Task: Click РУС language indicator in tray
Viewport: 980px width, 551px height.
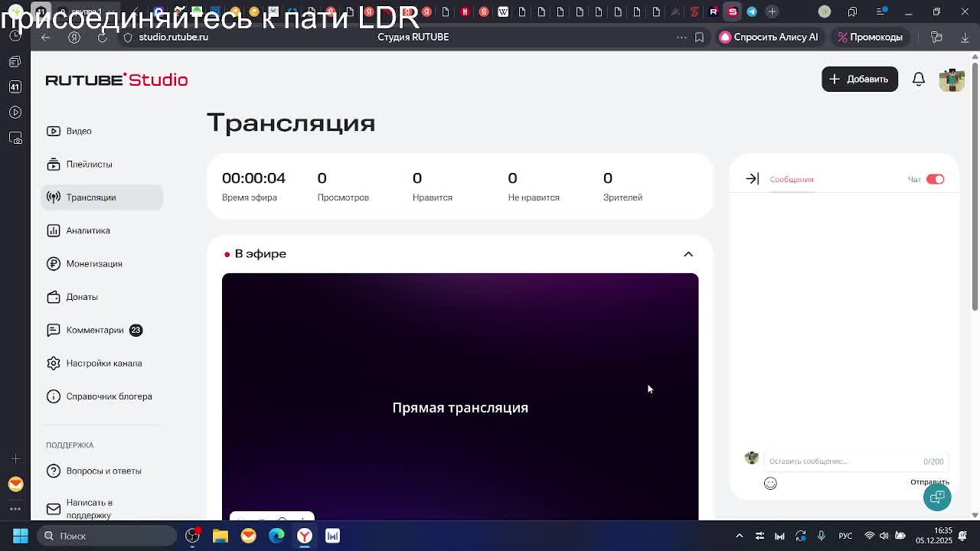Action: [845, 536]
